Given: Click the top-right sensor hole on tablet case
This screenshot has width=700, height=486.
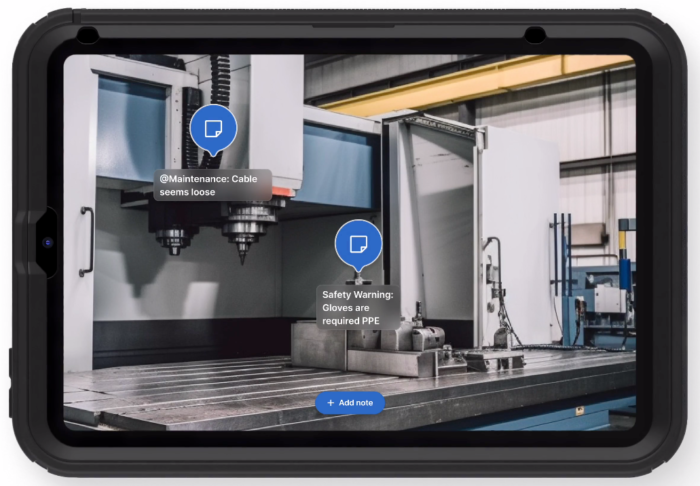Looking at the screenshot, I should [x=535, y=35].
